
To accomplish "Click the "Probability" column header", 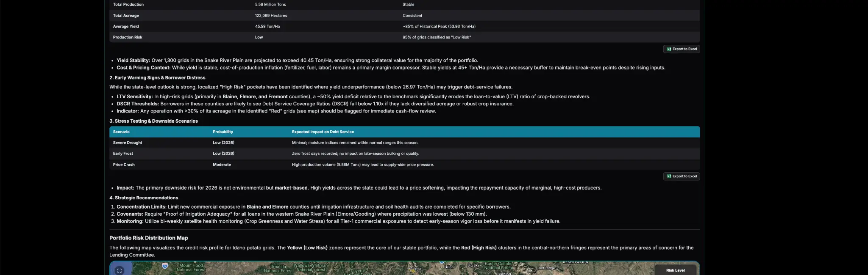I will 223,132.
